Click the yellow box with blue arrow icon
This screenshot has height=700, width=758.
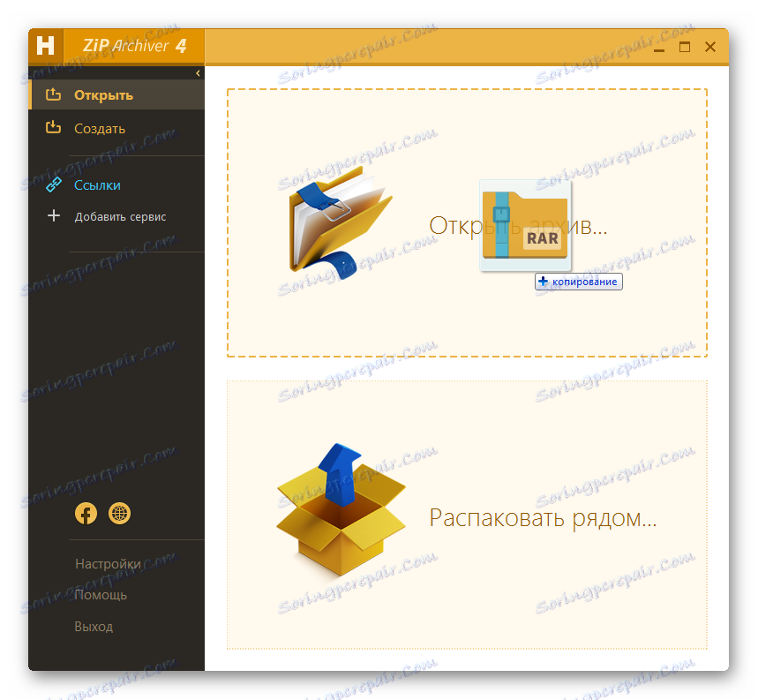[x=341, y=509]
